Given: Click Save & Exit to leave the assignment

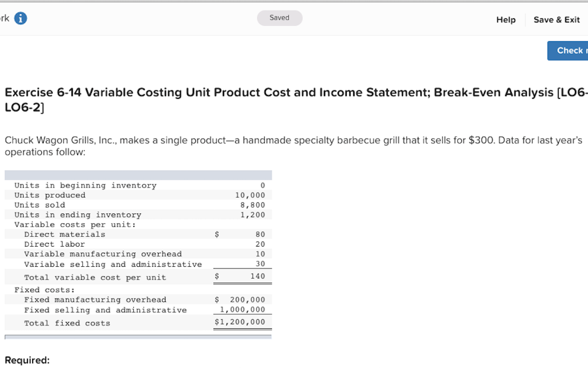Looking at the screenshot, I should coord(556,20).
